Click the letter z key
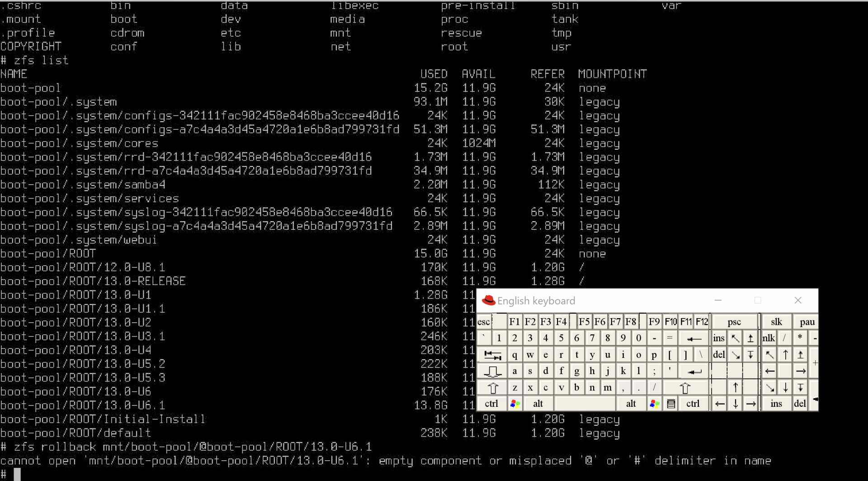This screenshot has width=868, height=481. click(514, 388)
